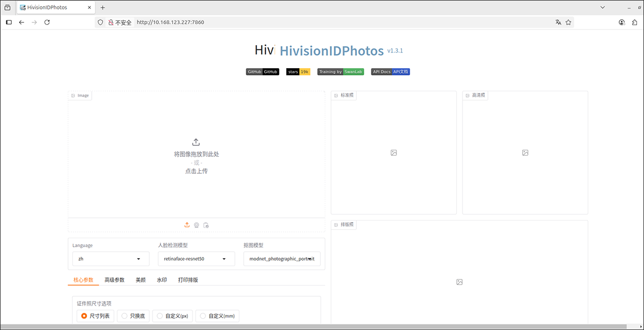644x330 pixels.
Task: Click the Hivision logo image
Action: [x=265, y=50]
